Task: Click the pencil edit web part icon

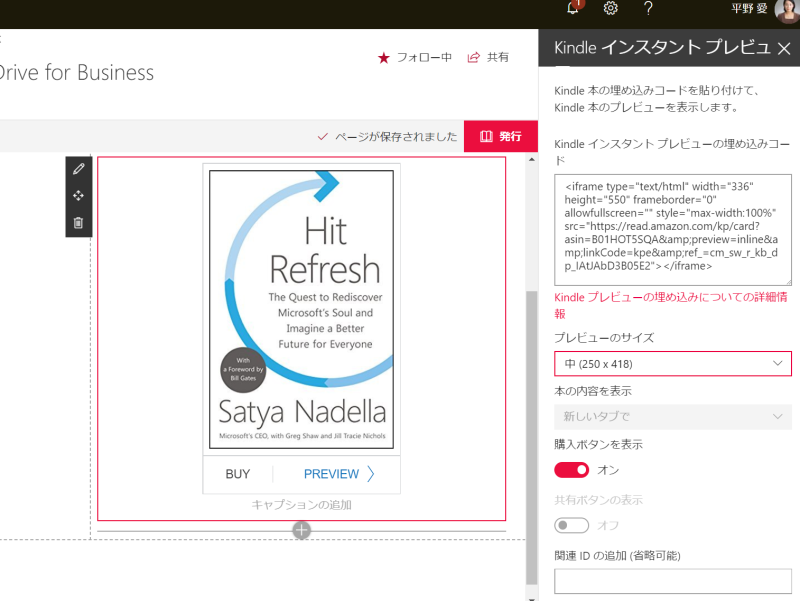Action: tap(79, 169)
